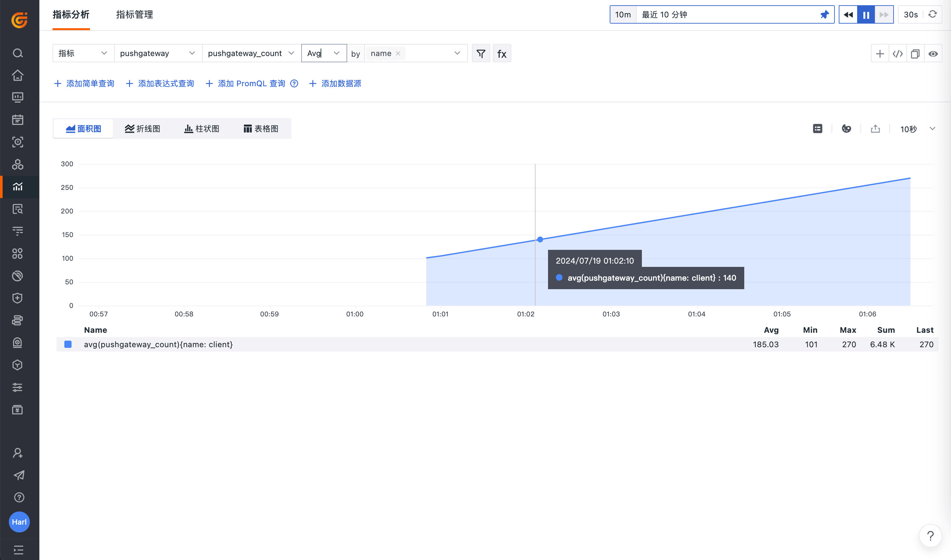Image resolution: width=951 pixels, height=560 pixels.
Task: Click the copy query icon
Action: [x=915, y=53]
